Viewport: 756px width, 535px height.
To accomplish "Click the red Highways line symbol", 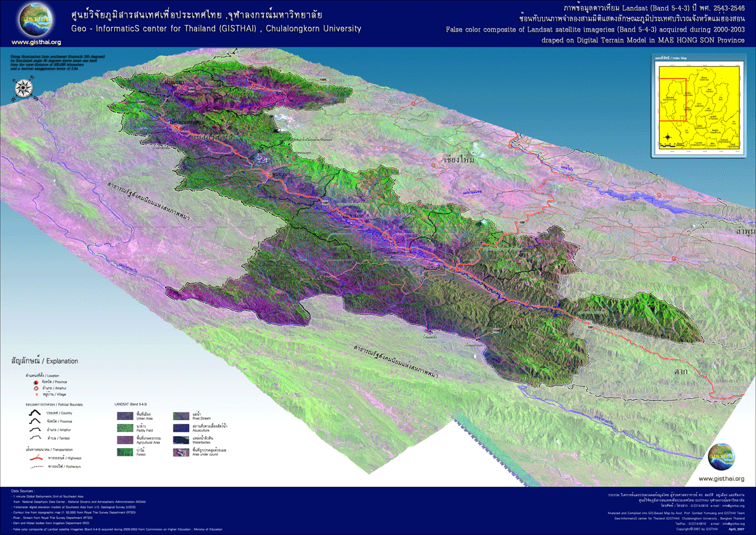I will pyautogui.click(x=36, y=458).
